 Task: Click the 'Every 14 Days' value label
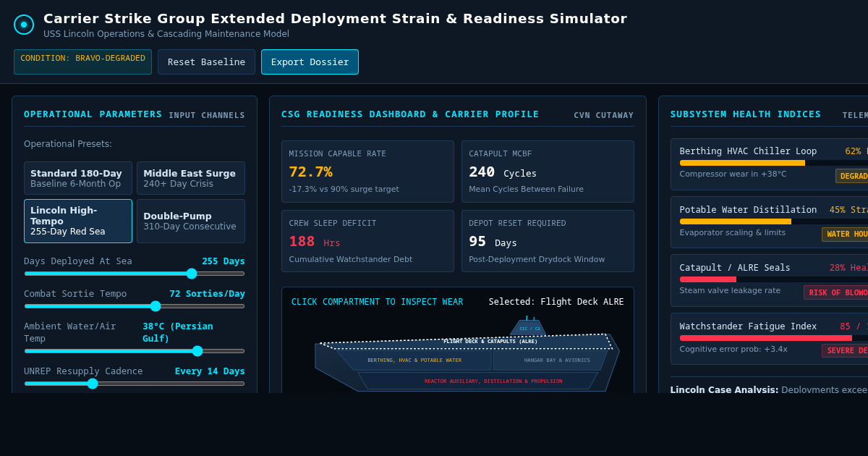pos(210,371)
